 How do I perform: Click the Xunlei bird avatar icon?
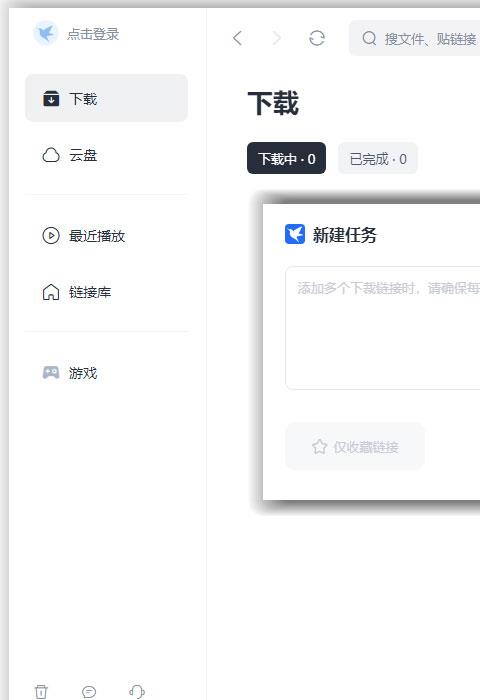pos(46,33)
